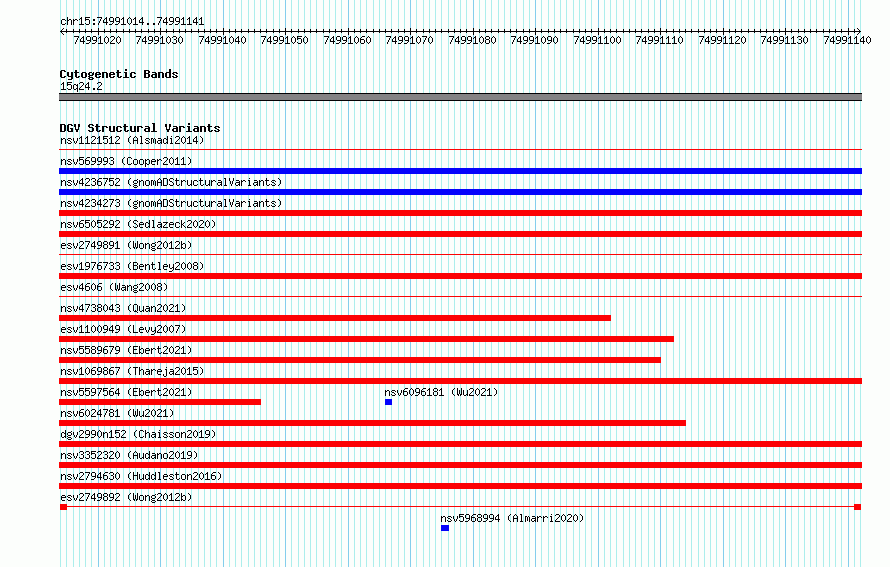Screen dimensions: 890x567
Task: Click ruler position 74991120
Action: pos(722,40)
